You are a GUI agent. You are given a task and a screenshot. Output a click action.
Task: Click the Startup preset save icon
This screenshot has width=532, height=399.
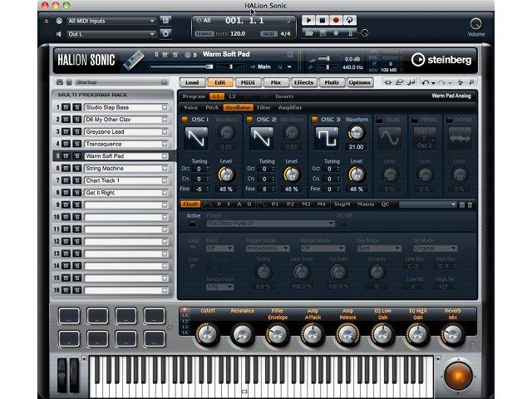(60, 82)
